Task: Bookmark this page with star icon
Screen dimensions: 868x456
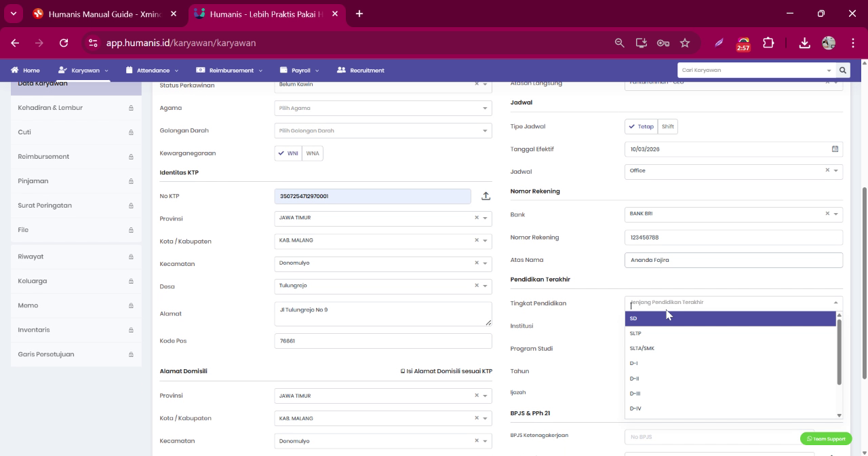Action: pos(685,43)
